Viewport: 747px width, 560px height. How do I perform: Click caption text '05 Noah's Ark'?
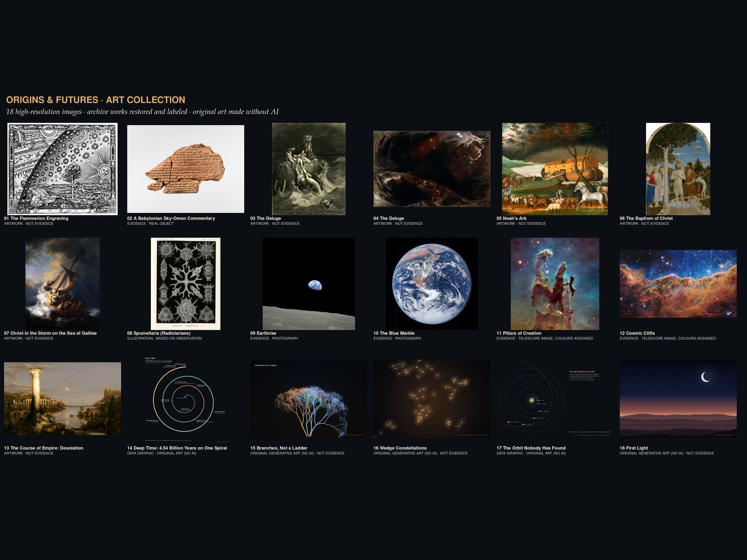coord(512,218)
